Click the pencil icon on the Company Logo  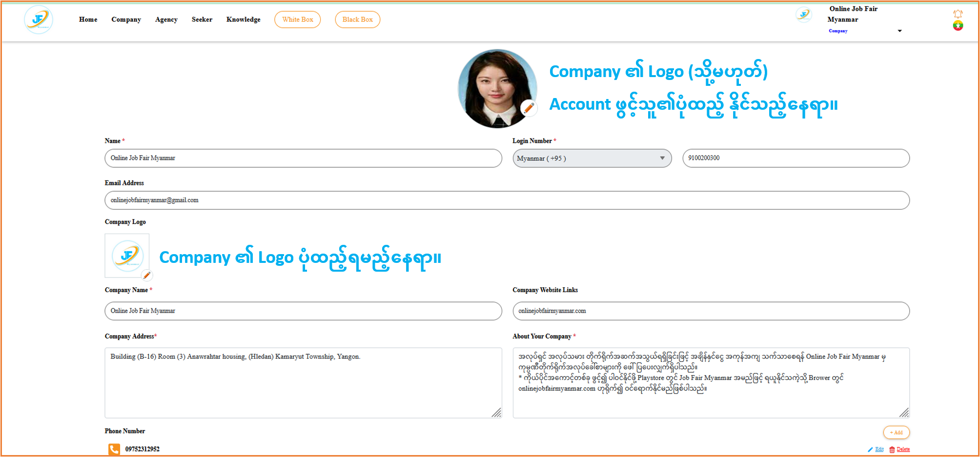[x=147, y=275]
